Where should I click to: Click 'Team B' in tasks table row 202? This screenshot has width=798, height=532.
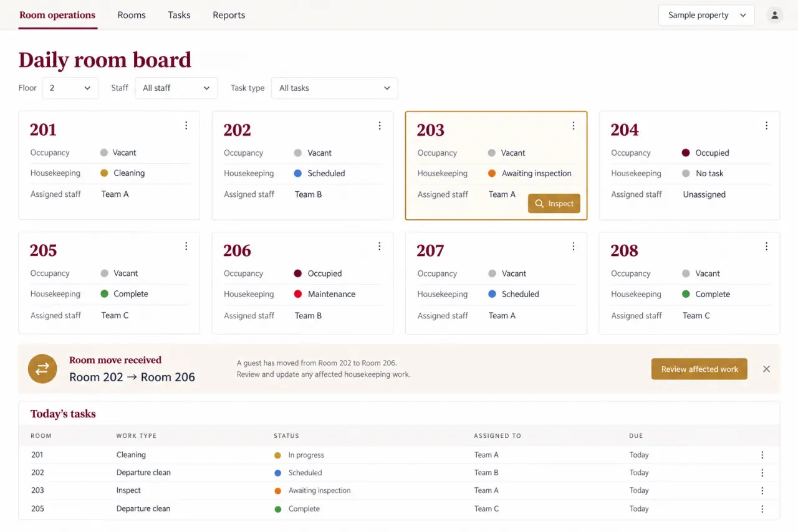tap(486, 473)
